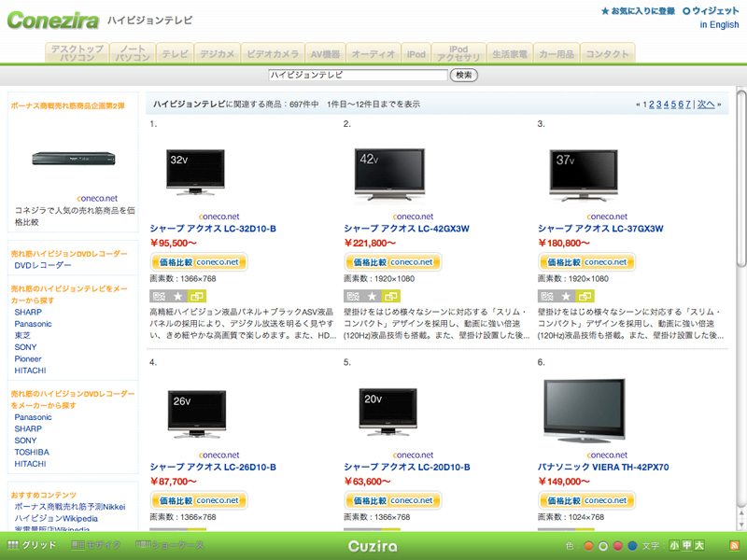This screenshot has height=560, width=747.
Task: Click the RSS feed icon in bottom bar
Action: pos(734,546)
